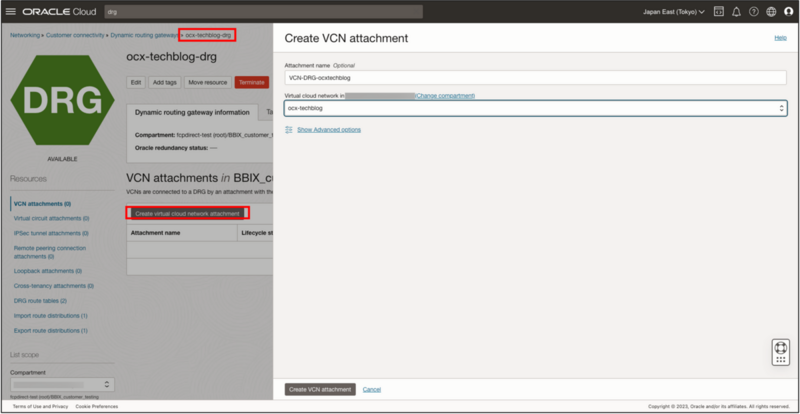Click the Change compartment link
The image size is (800, 414).
(x=445, y=95)
